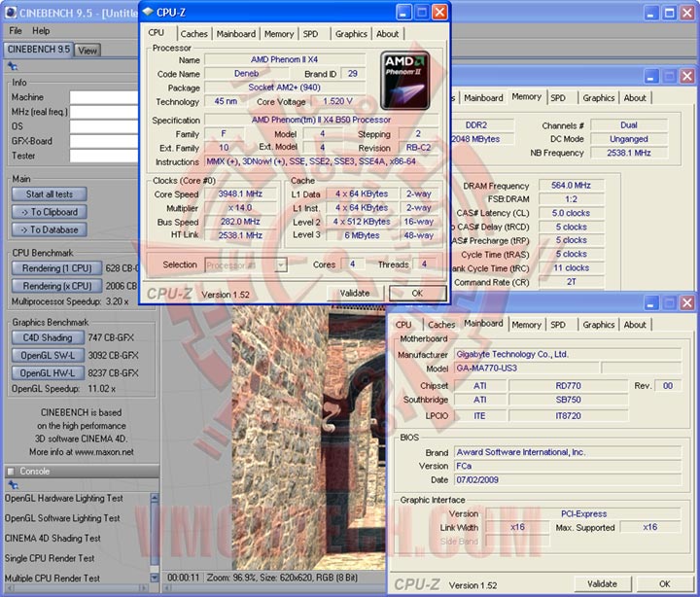Open Memory tab in front CPU-Z window
This screenshot has height=597, width=700.
(x=279, y=33)
